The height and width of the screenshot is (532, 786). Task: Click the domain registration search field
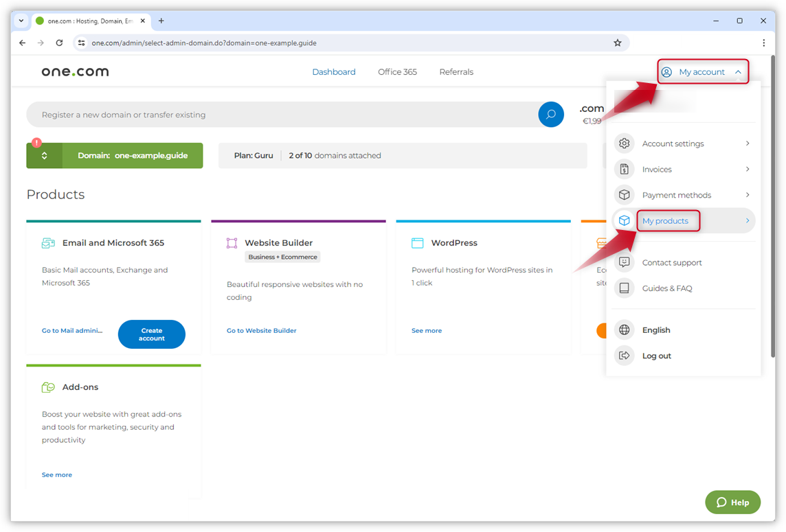click(282, 115)
